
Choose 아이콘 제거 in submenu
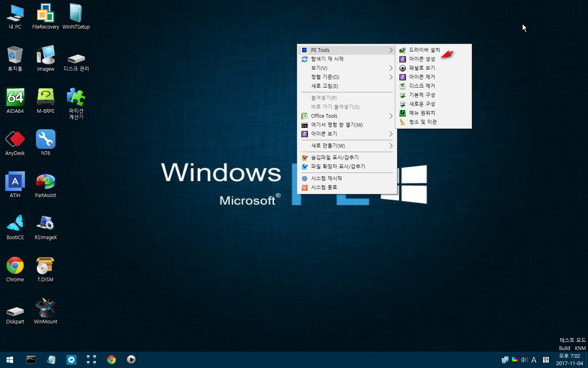point(434,77)
